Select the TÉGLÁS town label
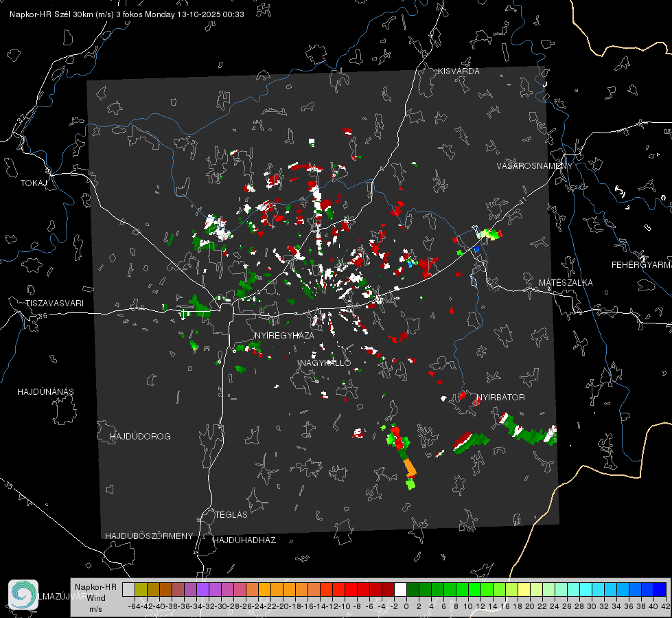The image size is (672, 618). coord(231,514)
